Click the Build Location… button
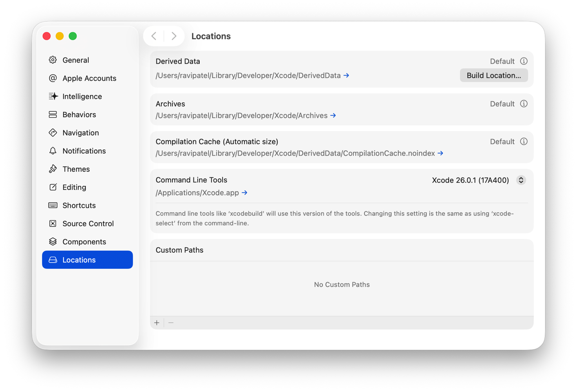577x392 pixels. pyautogui.click(x=494, y=75)
